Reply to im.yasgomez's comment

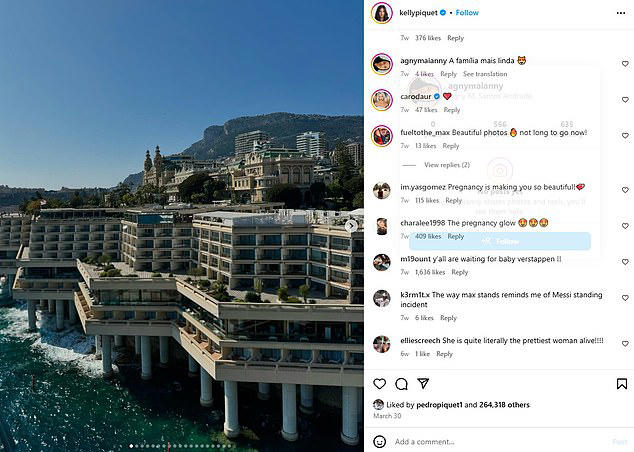pyautogui.click(x=453, y=200)
